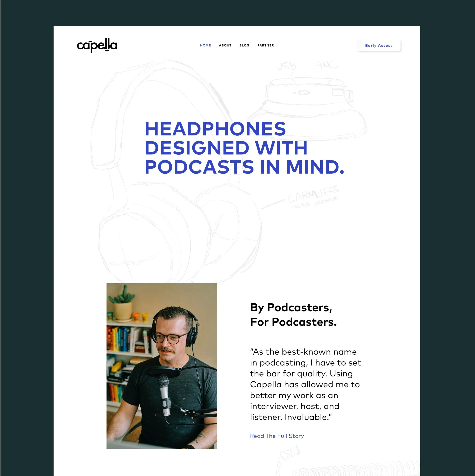Click the Early Access button
This screenshot has width=475, height=476.
tap(379, 45)
